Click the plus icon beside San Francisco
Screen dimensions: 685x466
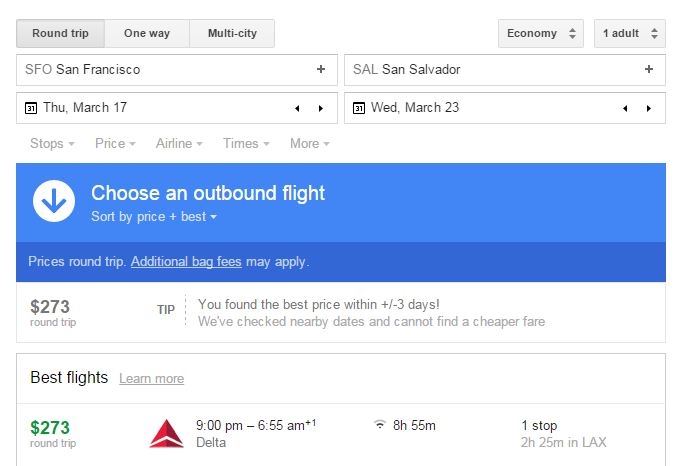tap(321, 70)
